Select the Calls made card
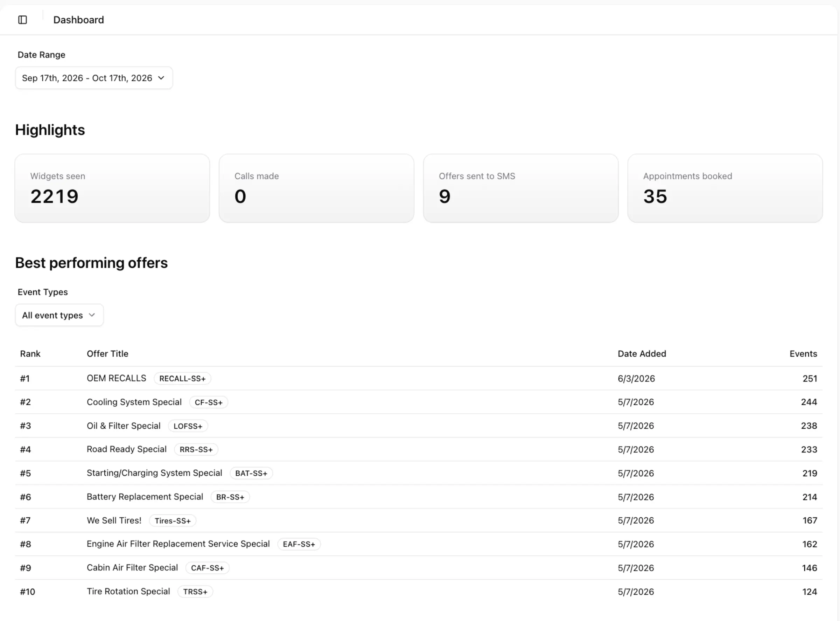 pyautogui.click(x=317, y=188)
